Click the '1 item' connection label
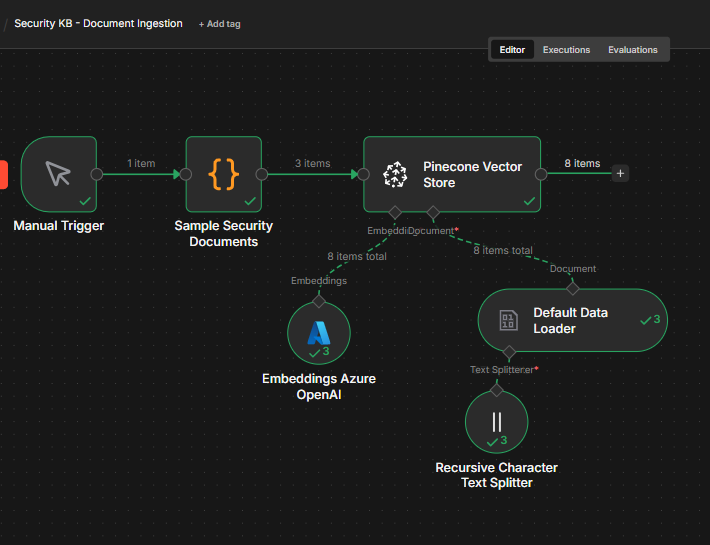 (141, 163)
